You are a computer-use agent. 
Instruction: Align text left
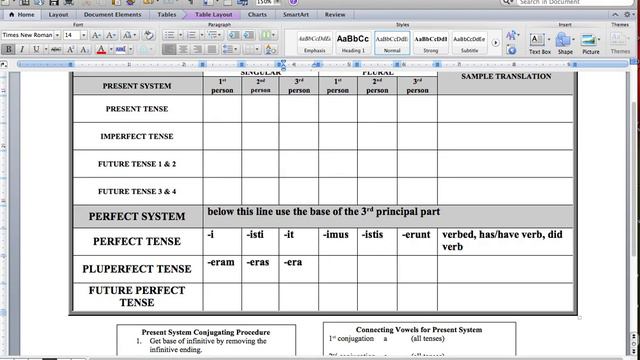pos(169,49)
